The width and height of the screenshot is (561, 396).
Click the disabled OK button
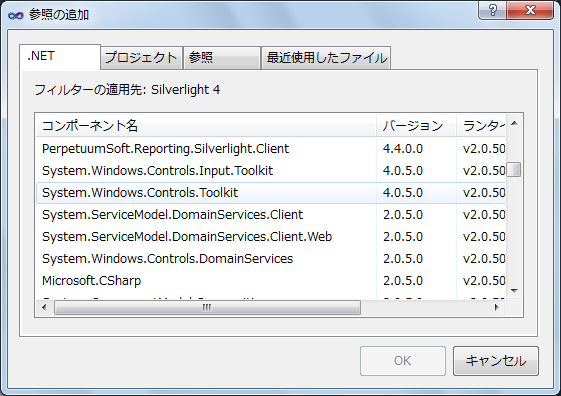pos(403,361)
